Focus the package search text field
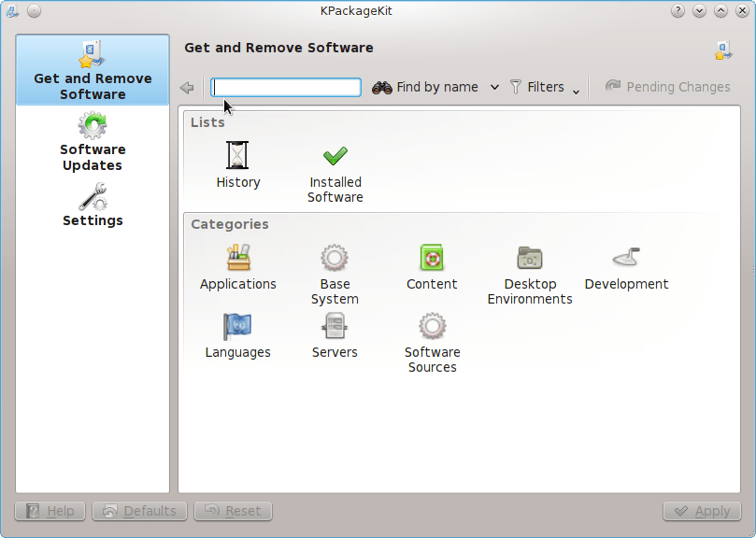 pos(286,87)
